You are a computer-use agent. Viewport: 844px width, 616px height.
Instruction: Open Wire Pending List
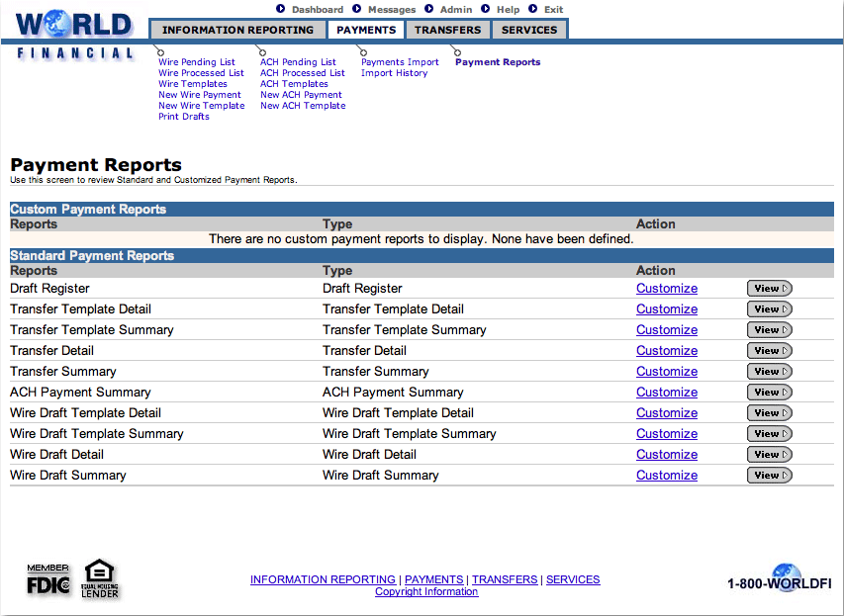pyautogui.click(x=197, y=62)
